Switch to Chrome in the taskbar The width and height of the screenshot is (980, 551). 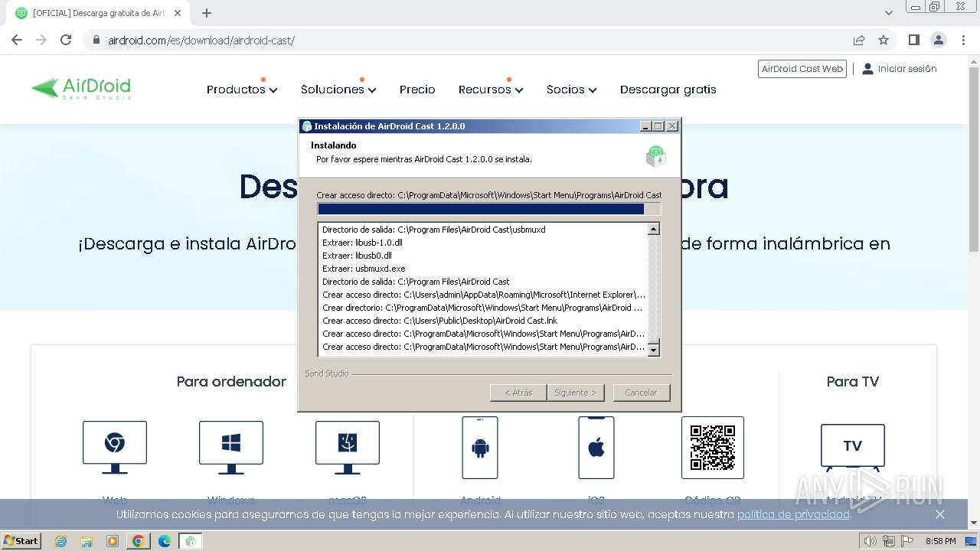pyautogui.click(x=139, y=541)
